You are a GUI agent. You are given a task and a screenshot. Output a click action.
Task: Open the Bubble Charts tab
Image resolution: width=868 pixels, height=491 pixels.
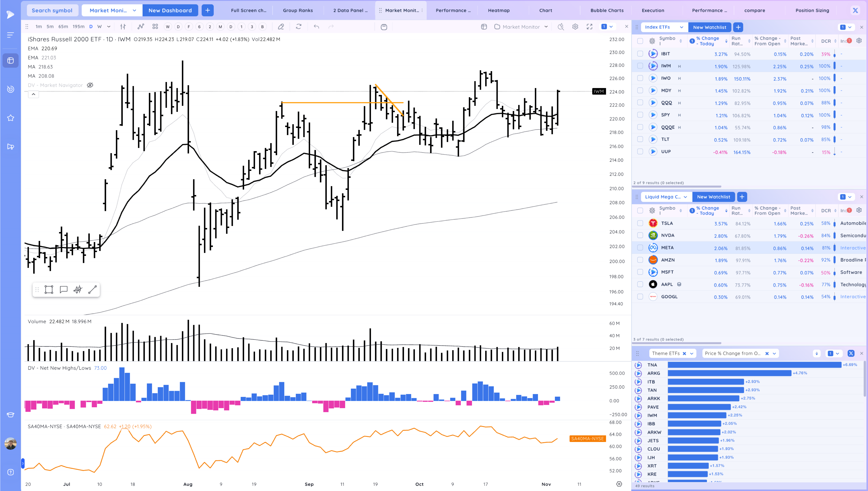(607, 10)
